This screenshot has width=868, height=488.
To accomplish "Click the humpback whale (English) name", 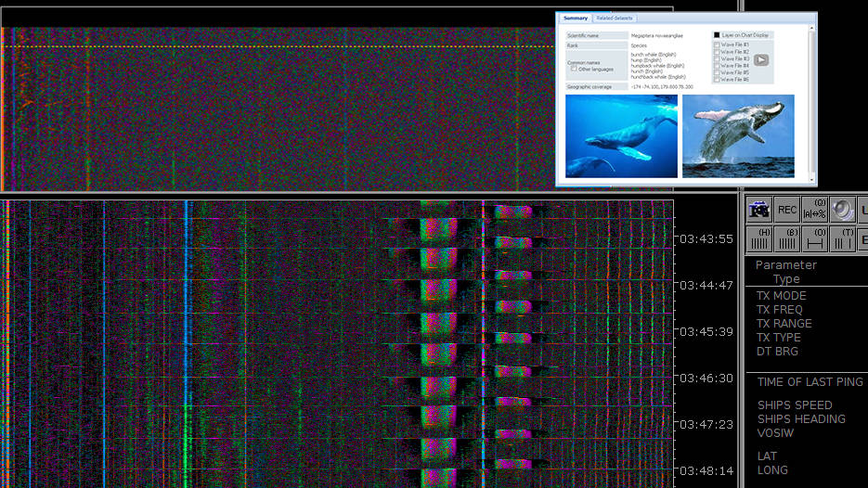I will [657, 66].
